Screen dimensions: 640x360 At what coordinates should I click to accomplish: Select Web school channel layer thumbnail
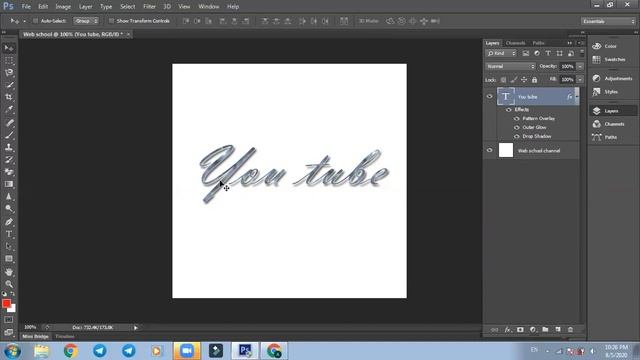pyautogui.click(x=506, y=150)
